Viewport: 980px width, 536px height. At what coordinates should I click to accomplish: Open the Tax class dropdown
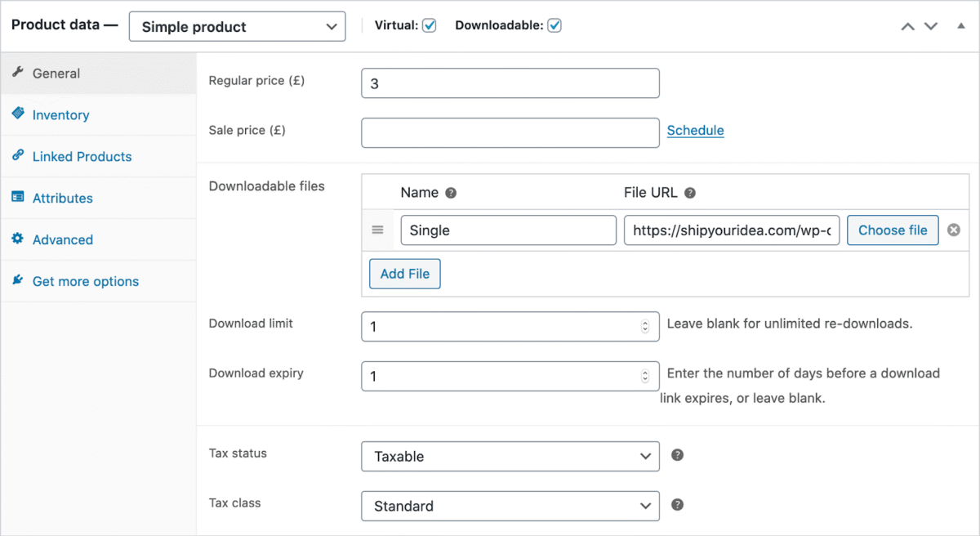510,506
